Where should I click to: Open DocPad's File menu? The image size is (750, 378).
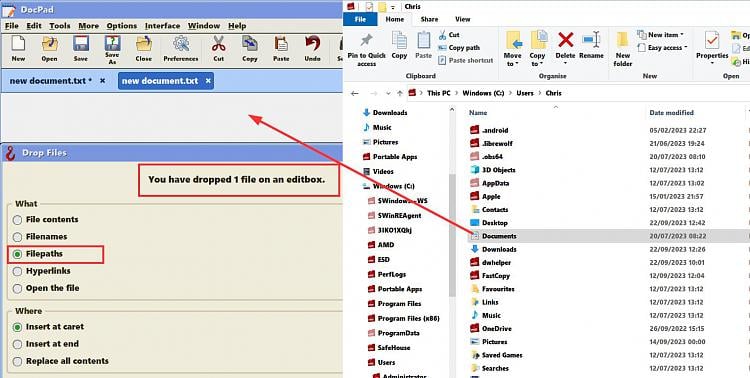pyautogui.click(x=11, y=26)
